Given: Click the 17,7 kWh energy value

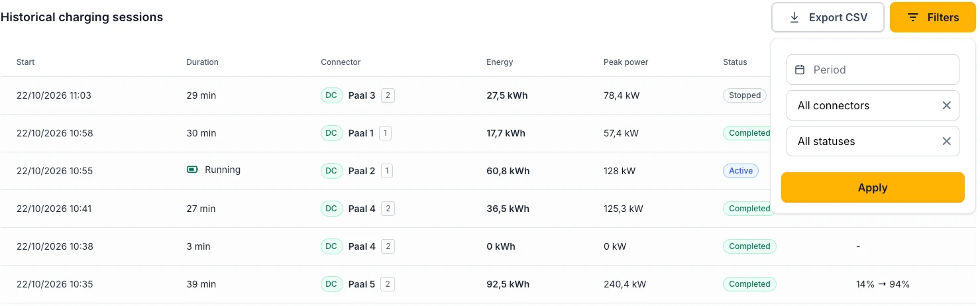Looking at the screenshot, I should [506, 133].
